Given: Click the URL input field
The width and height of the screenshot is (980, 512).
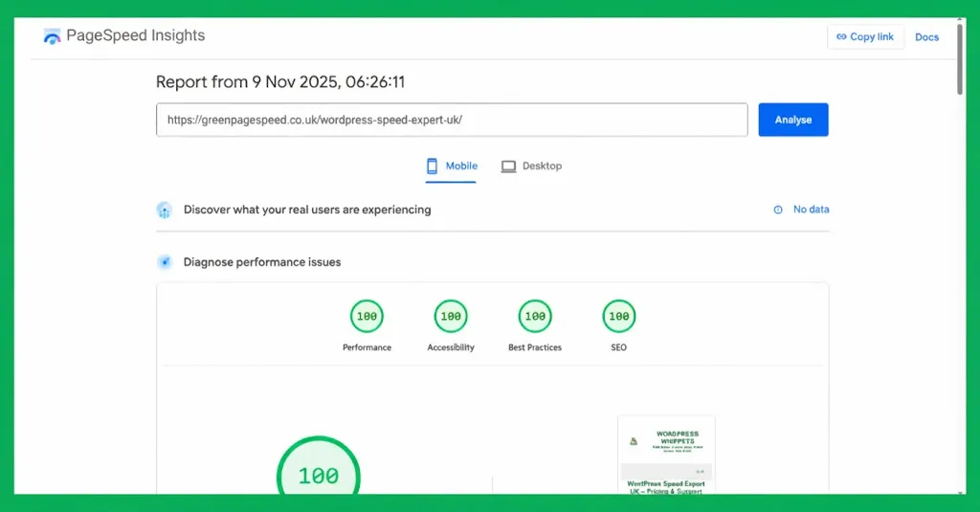Looking at the screenshot, I should coord(452,120).
